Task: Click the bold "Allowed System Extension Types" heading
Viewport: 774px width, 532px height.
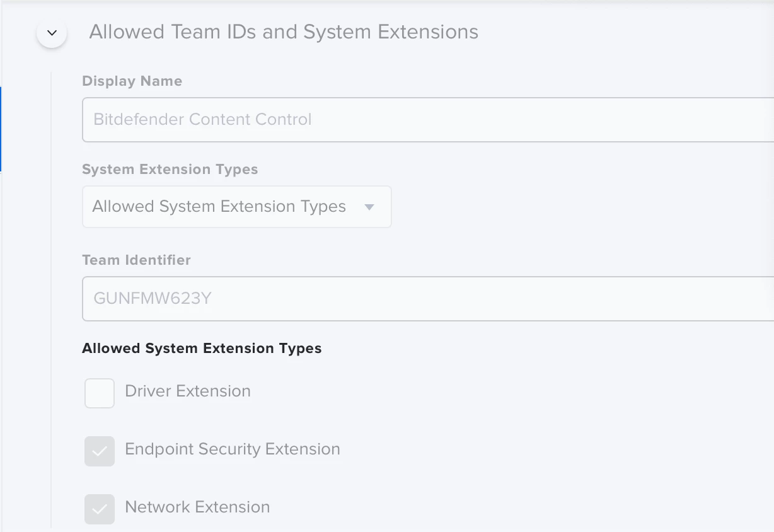Action: point(202,349)
